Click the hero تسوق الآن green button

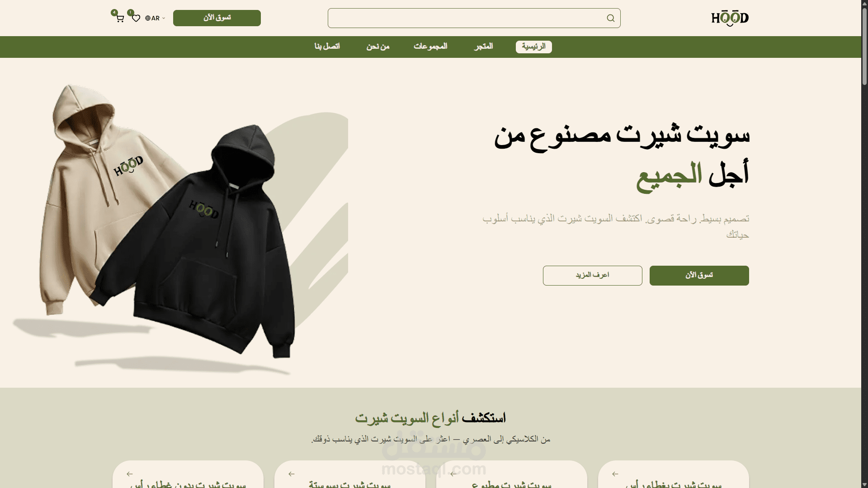click(699, 276)
